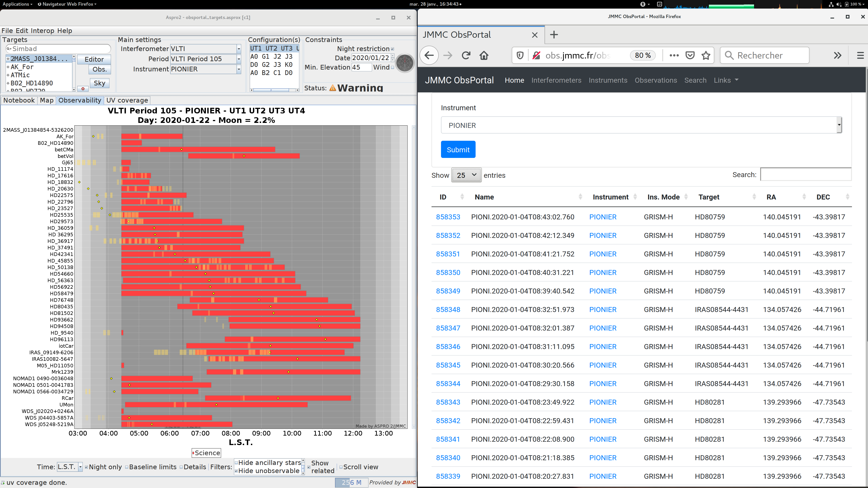Viewport: 868px width, 488px height.
Task: Open Observations in ObsPortal navbar
Action: (656, 80)
